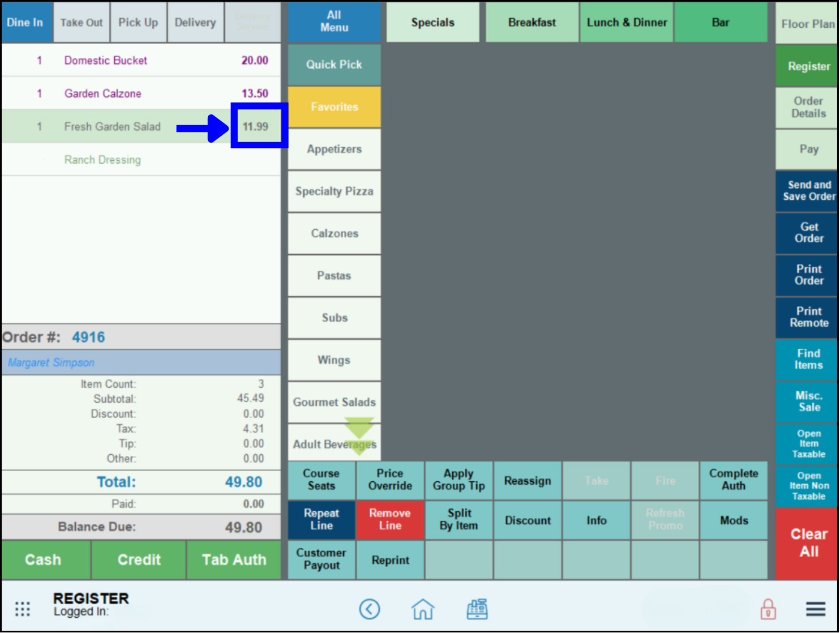
Task: Select the Favorites category
Action: [334, 107]
